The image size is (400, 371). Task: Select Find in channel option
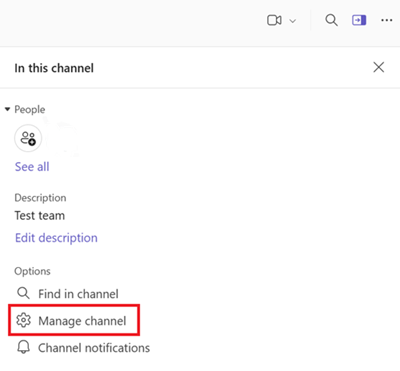click(68, 294)
